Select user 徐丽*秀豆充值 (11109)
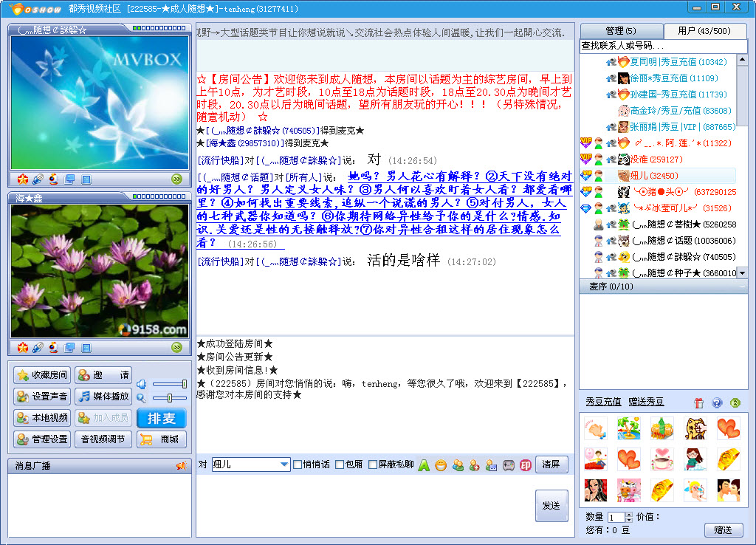The image size is (756, 545). click(658, 78)
